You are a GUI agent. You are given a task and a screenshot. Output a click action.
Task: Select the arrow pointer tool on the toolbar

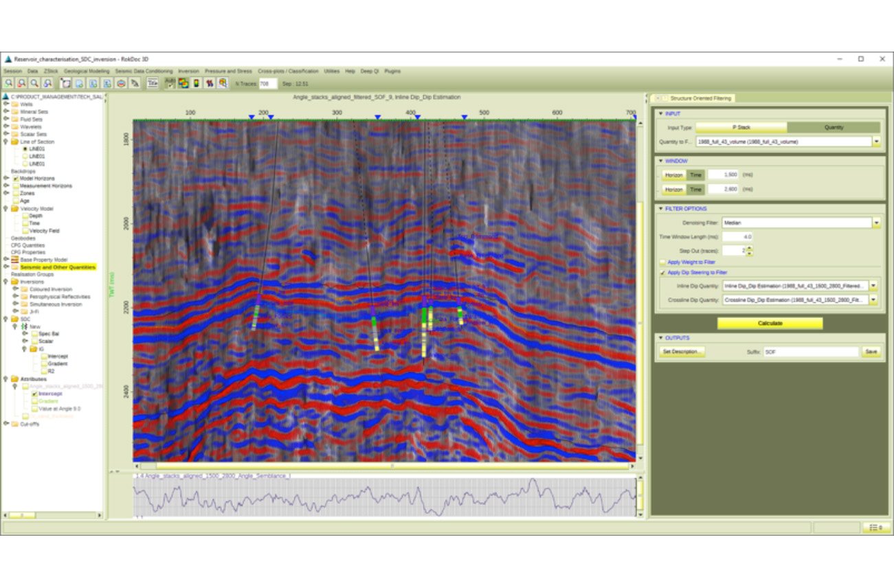click(135, 83)
